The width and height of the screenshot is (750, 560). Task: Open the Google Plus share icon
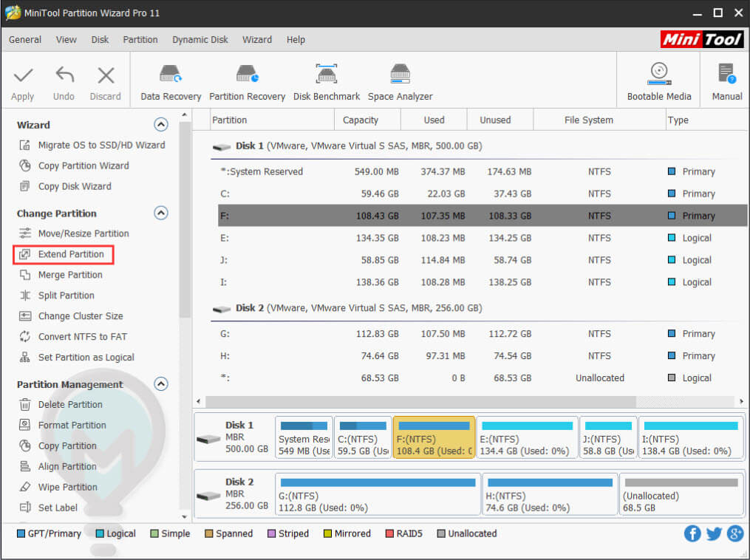click(x=735, y=533)
